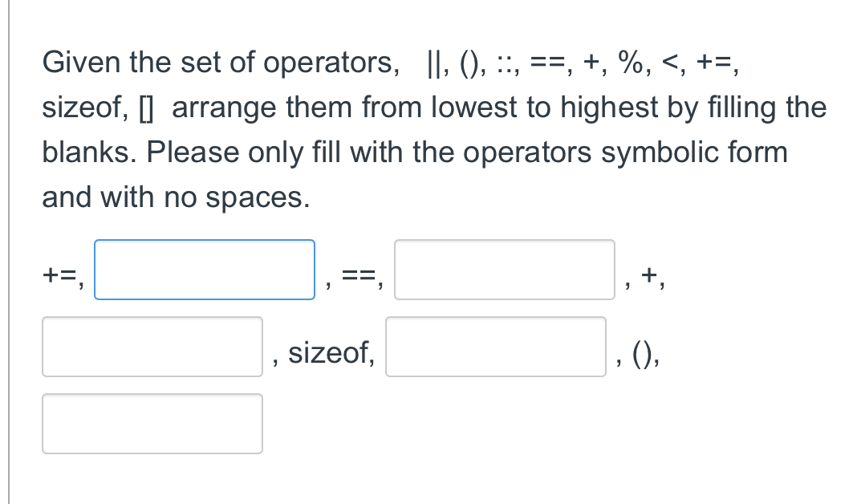Click the "sizeof" text label
The height and width of the screenshot is (504, 857).
[330, 353]
